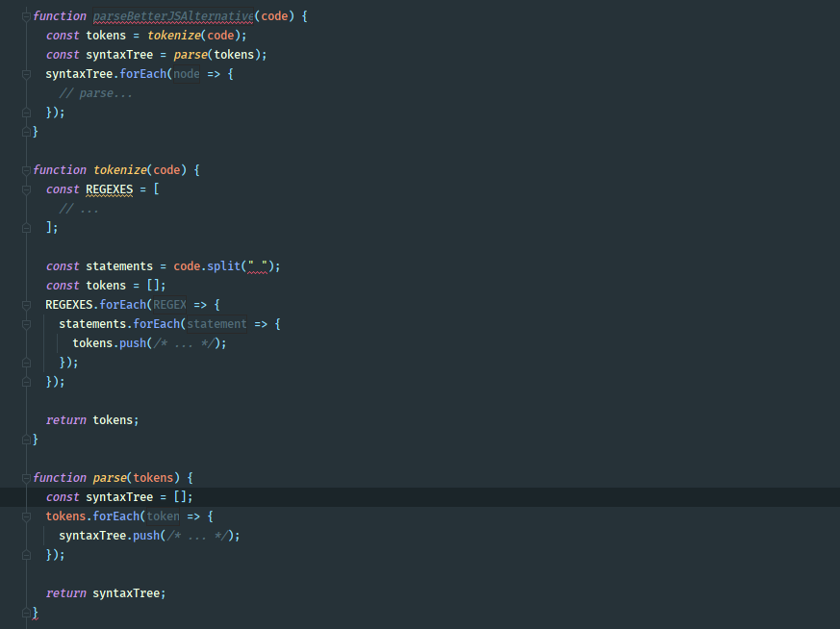Collapse the tokenize function definition fold marker
This screenshot has height=629, width=840.
tap(27, 170)
